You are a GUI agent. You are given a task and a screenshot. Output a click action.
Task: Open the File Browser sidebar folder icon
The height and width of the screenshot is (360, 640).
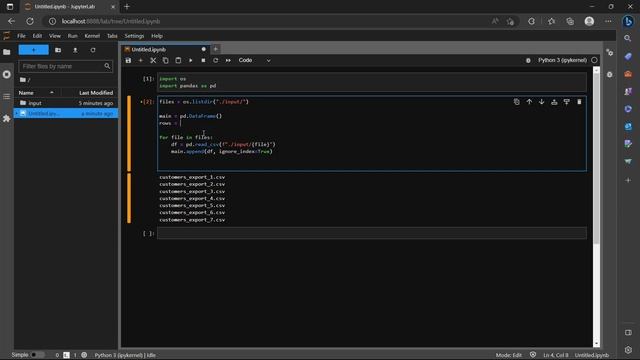click(7, 52)
